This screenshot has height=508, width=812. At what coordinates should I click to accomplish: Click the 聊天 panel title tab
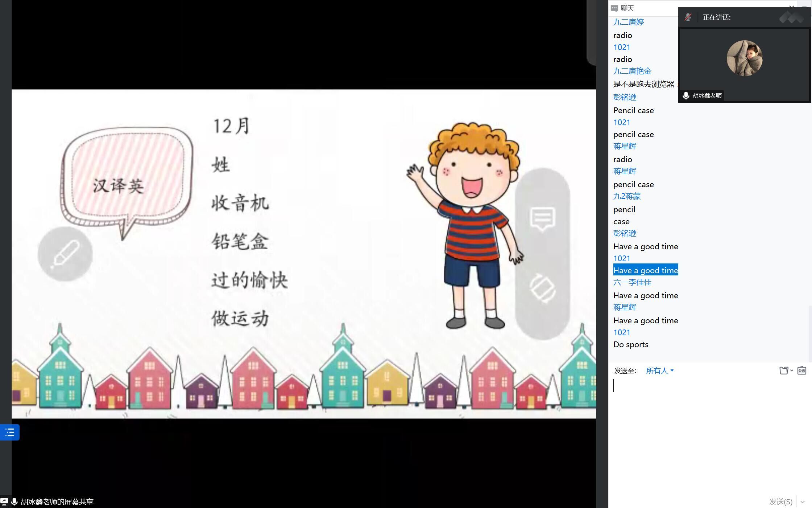tap(627, 8)
